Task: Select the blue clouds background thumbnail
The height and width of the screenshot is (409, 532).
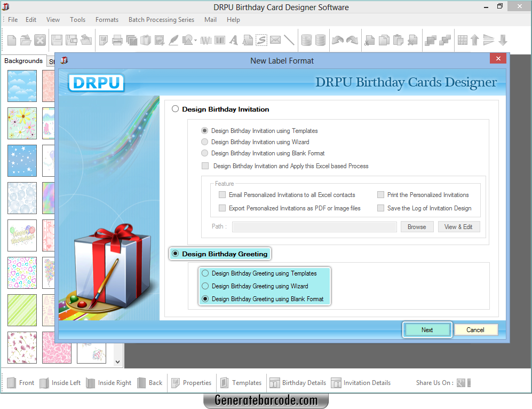Action: point(22,86)
